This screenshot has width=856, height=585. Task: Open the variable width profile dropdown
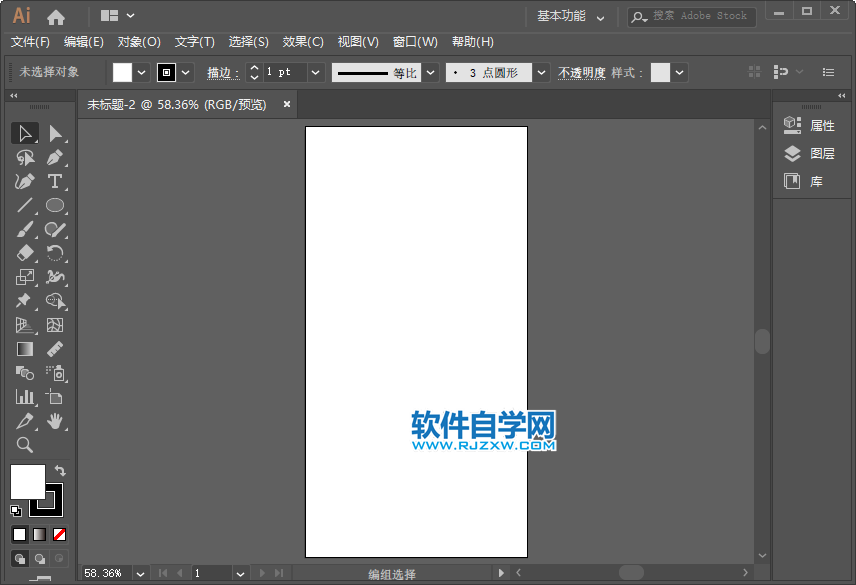pos(430,72)
